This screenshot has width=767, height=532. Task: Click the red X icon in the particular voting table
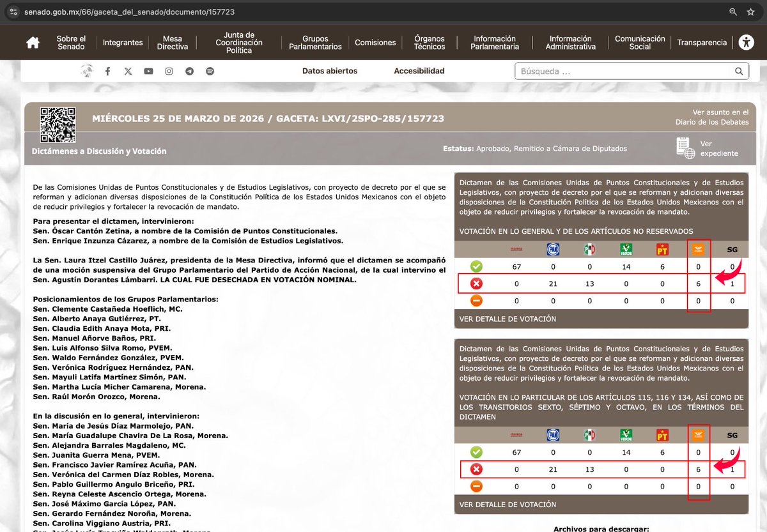476,469
